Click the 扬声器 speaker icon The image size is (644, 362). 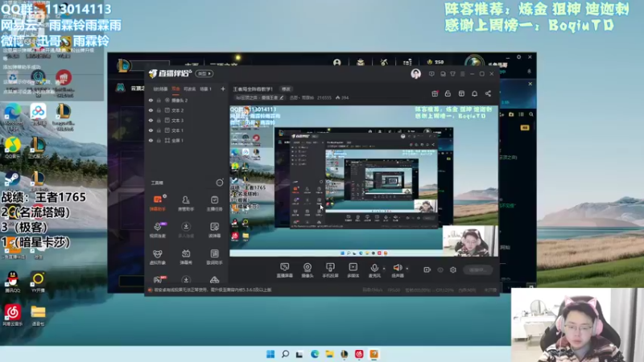pyautogui.click(x=397, y=268)
